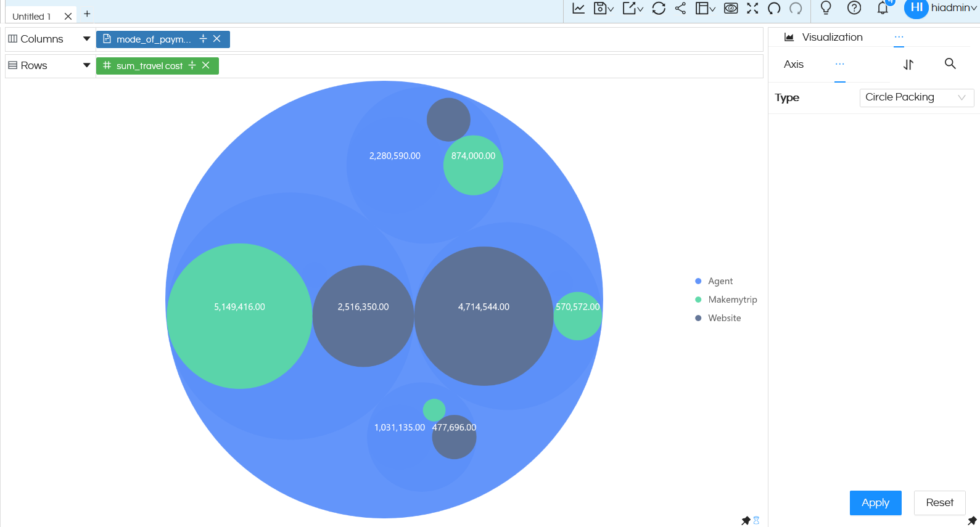The height and width of the screenshot is (527, 980).
Task: Open the help question mark icon
Action: (x=854, y=8)
